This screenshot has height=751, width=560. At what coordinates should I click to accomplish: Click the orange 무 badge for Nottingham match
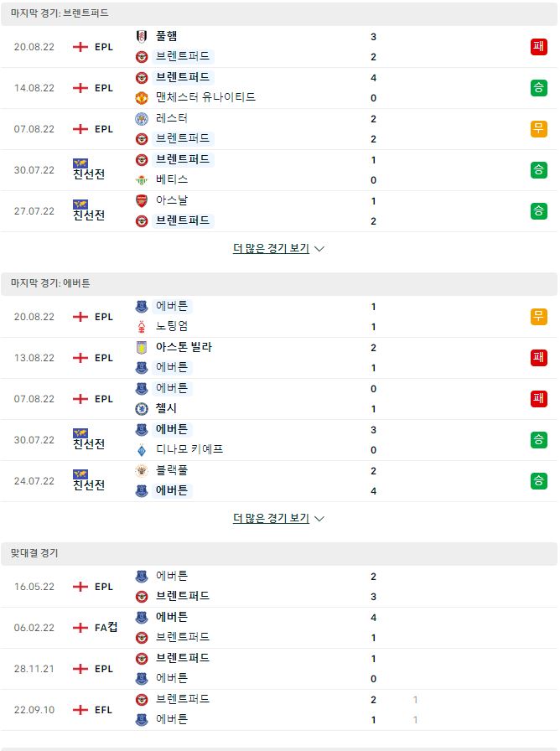point(538,317)
